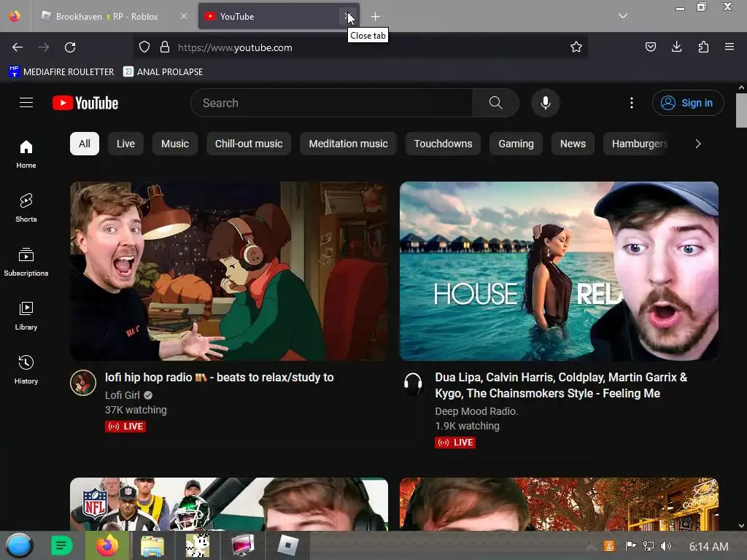Click the 37K watching text

[136, 410]
